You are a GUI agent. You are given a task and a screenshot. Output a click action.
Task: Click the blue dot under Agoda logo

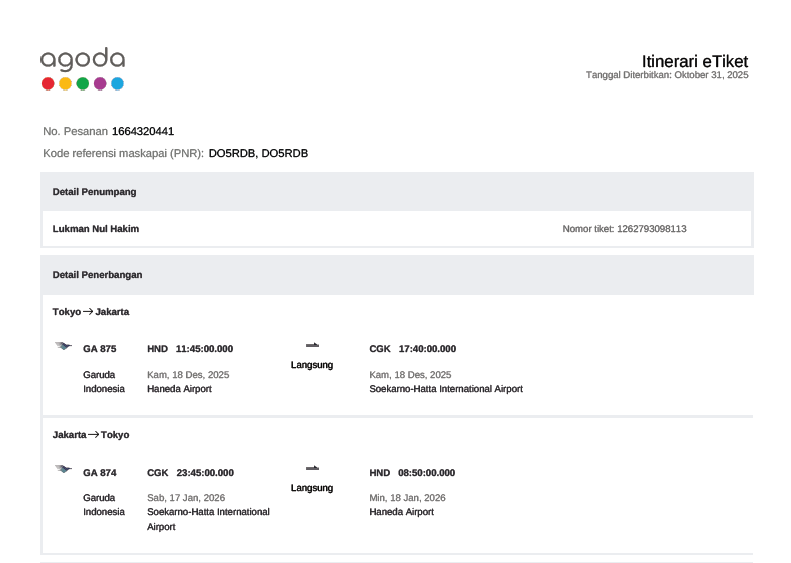point(117,84)
